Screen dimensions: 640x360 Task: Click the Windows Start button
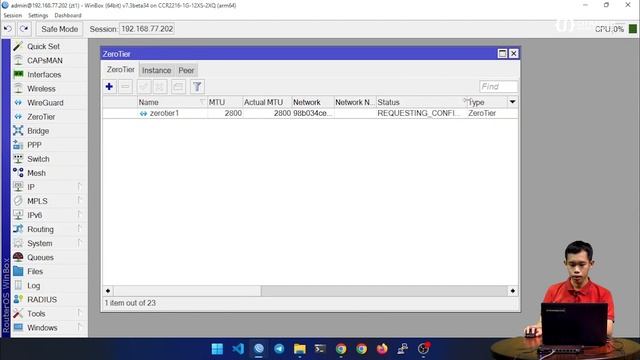tap(218, 349)
